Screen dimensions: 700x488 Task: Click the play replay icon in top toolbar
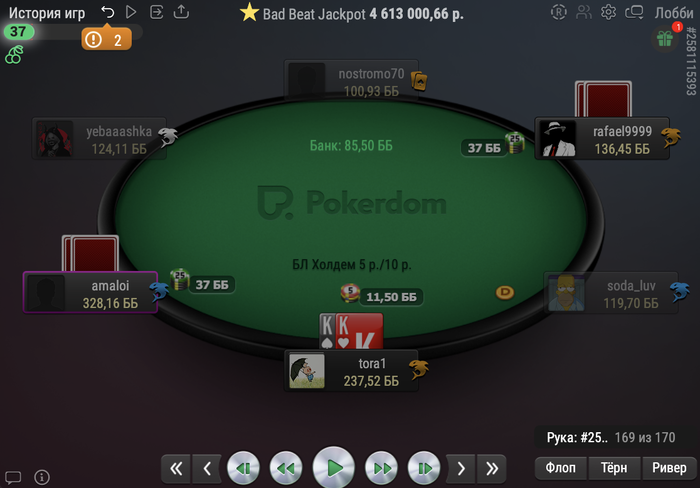(131, 12)
